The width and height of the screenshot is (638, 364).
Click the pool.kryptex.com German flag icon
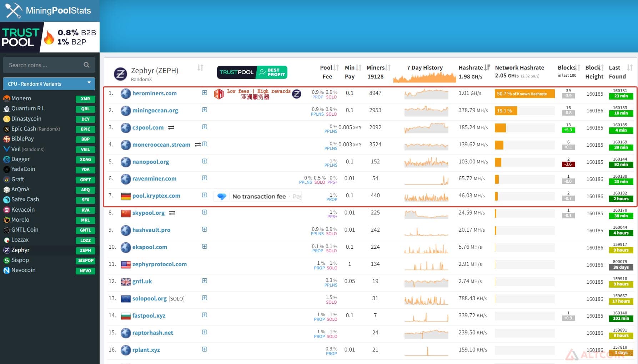point(126,196)
